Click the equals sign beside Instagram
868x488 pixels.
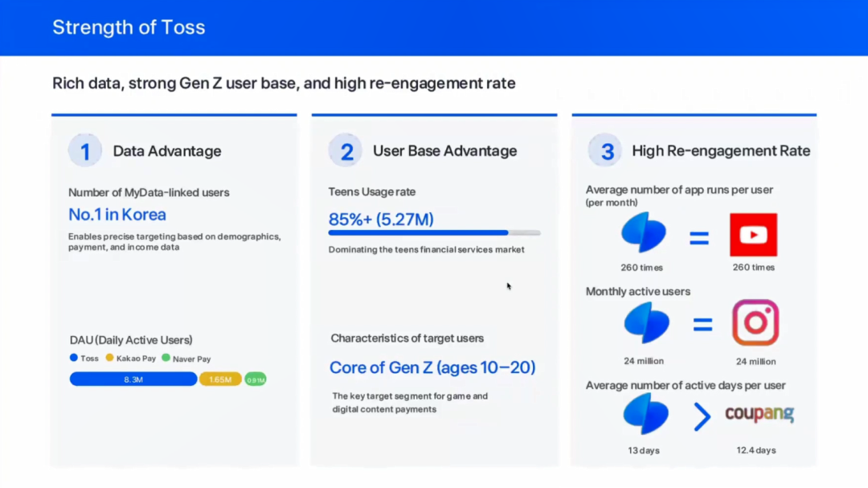pyautogui.click(x=702, y=325)
